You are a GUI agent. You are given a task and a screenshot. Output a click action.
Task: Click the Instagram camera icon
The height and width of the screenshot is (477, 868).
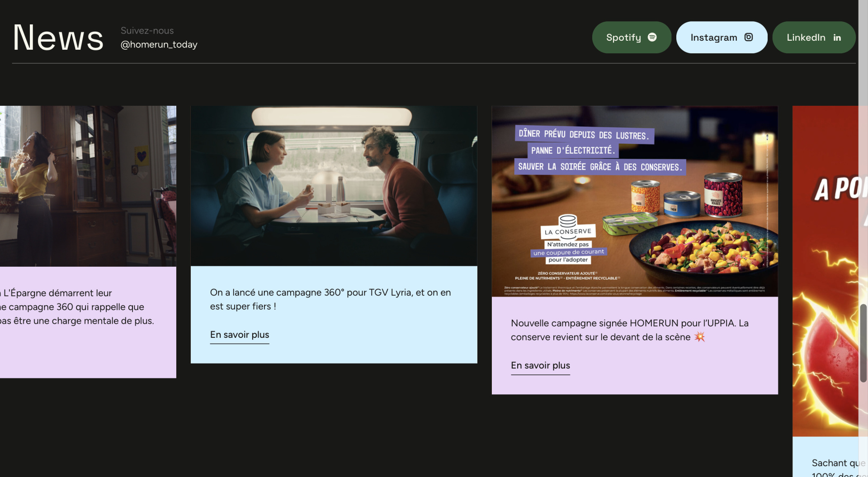click(749, 37)
